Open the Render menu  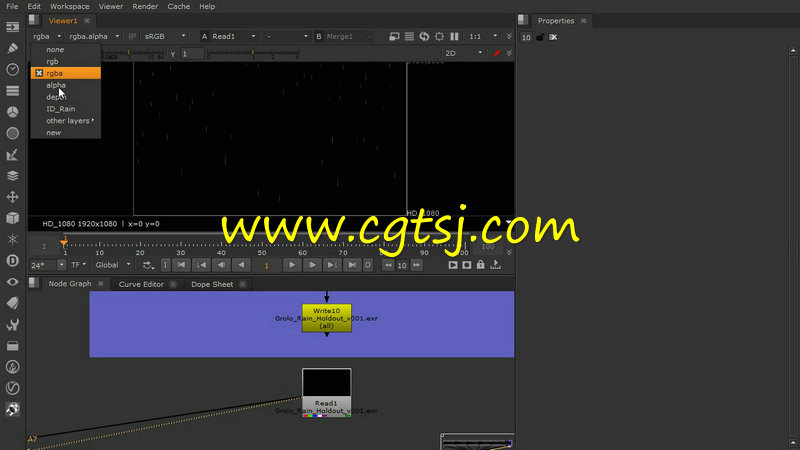coord(145,6)
